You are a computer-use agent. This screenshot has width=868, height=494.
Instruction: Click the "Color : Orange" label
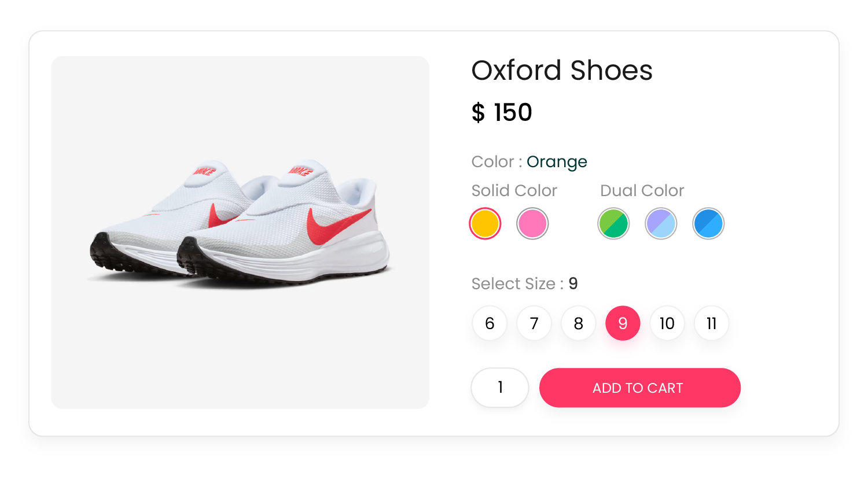point(529,161)
